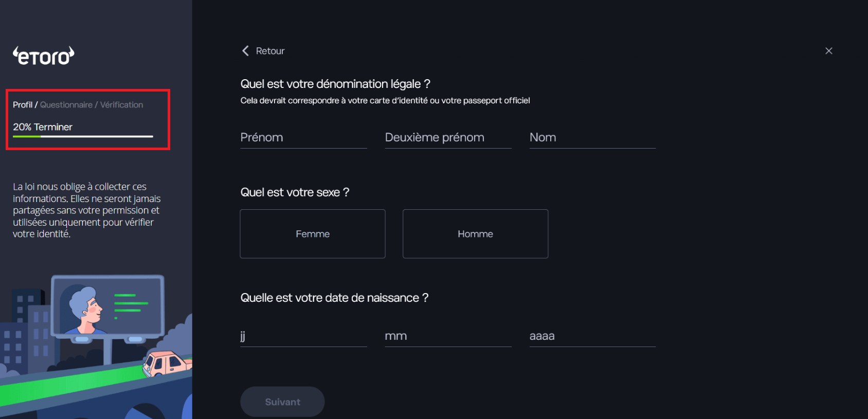The width and height of the screenshot is (868, 419).
Task: Click the Vérification step label
Action: 121,104
